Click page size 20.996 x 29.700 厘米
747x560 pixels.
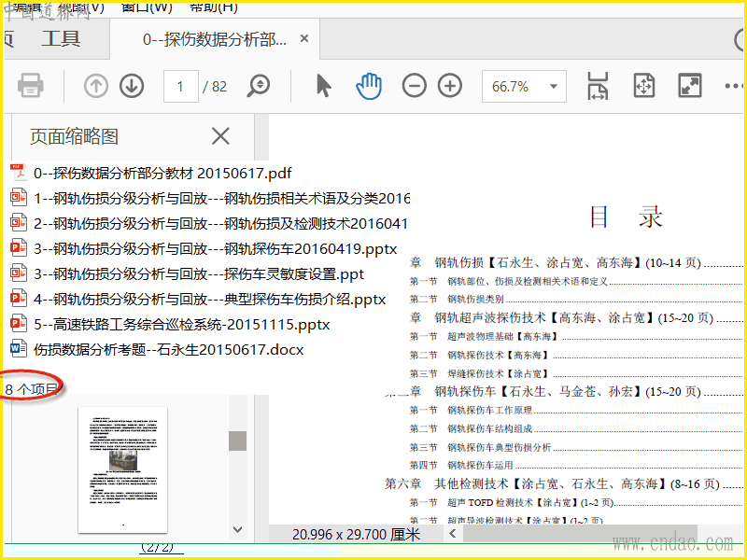[356, 534]
